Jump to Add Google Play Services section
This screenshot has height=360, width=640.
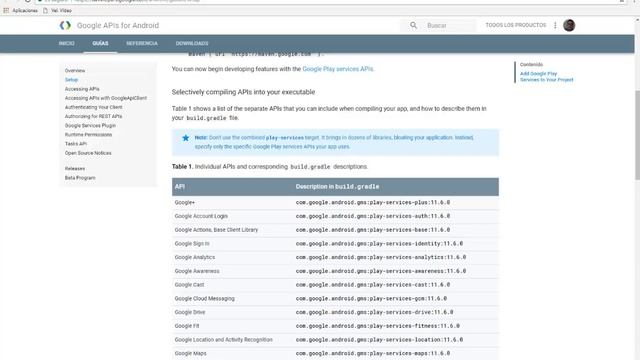point(547,77)
